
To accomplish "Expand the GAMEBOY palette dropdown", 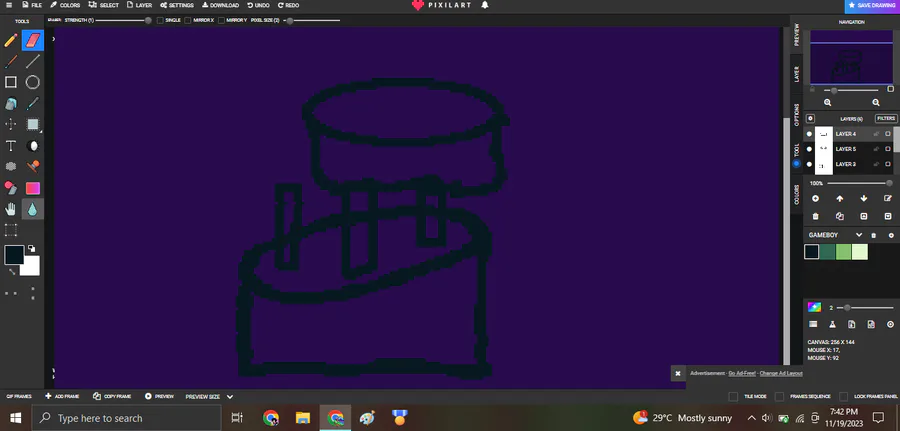I will 859,235.
